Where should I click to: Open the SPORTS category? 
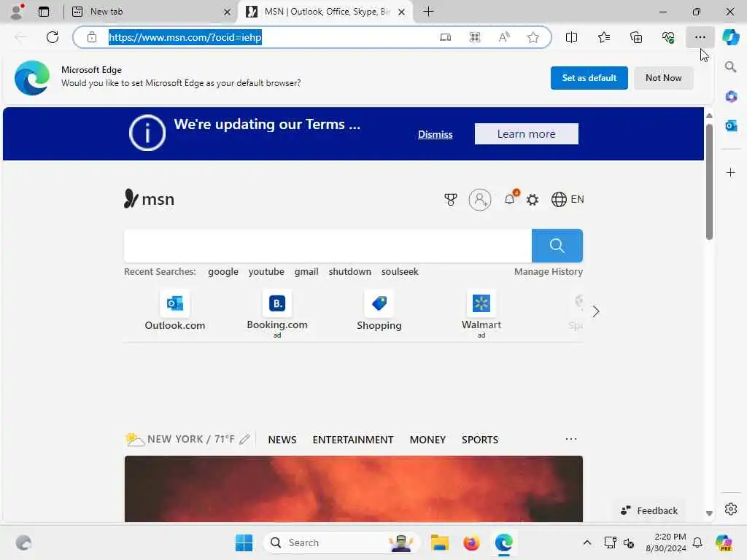[480, 440]
